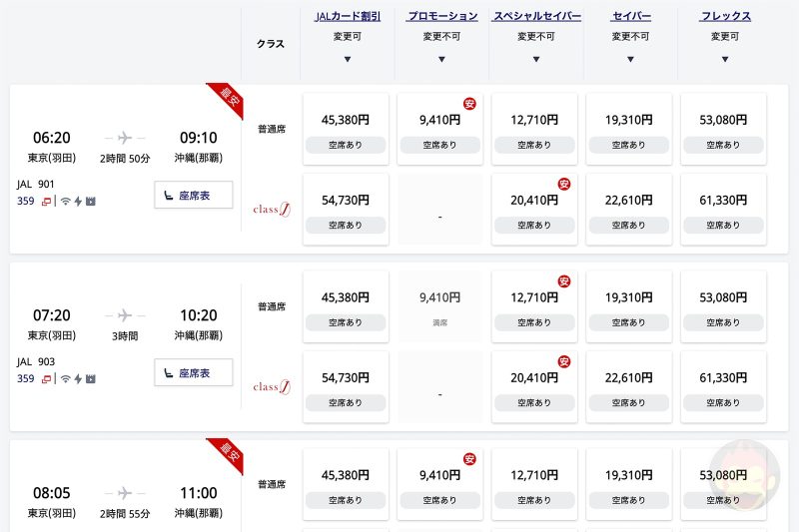Open the 359 aircraft info for JAL 903
This screenshot has width=799, height=532.
pyautogui.click(x=25, y=378)
